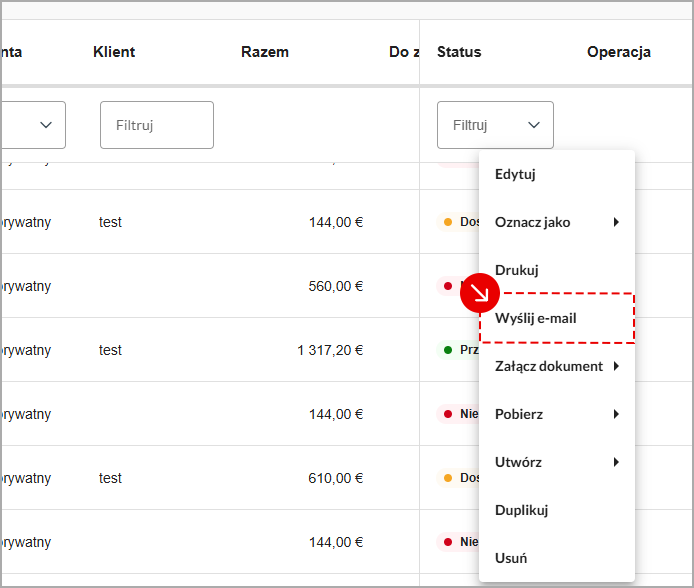Click the red arrow annotation marker
This screenshot has height=588, width=694.
click(x=479, y=293)
